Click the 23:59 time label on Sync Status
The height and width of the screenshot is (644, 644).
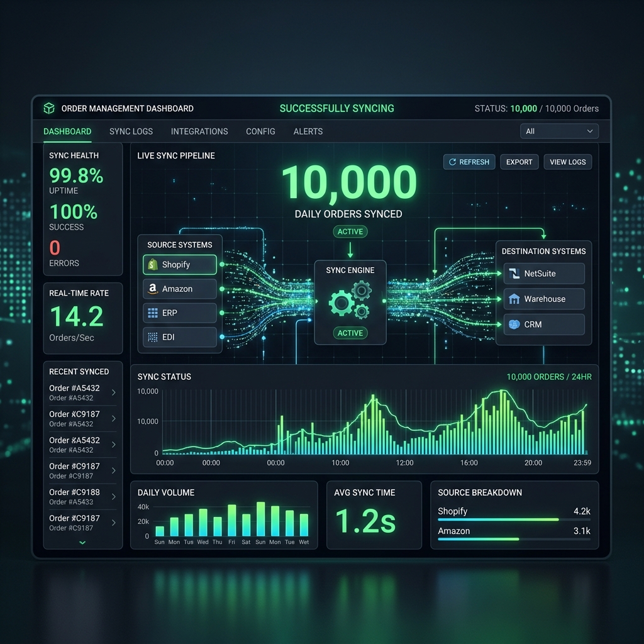pos(582,463)
